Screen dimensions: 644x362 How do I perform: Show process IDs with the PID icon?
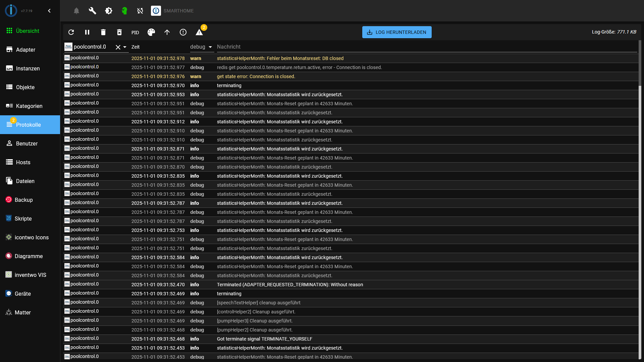click(135, 32)
